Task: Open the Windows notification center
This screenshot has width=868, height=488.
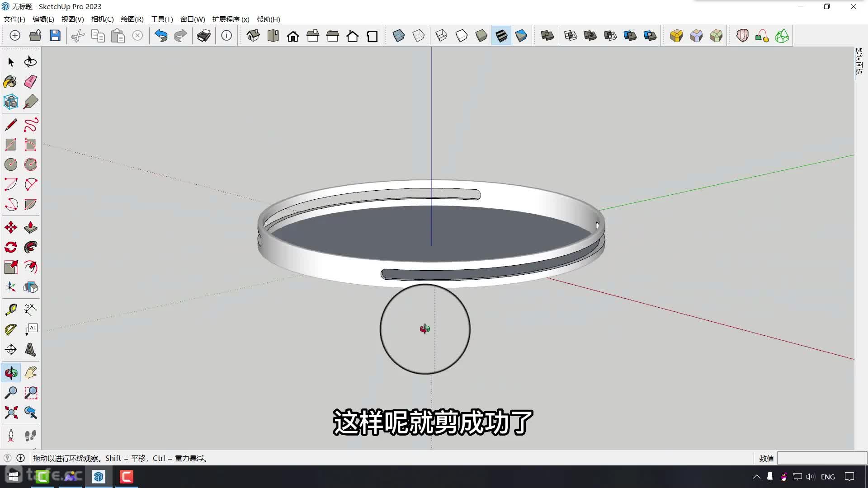Action: tap(850, 477)
